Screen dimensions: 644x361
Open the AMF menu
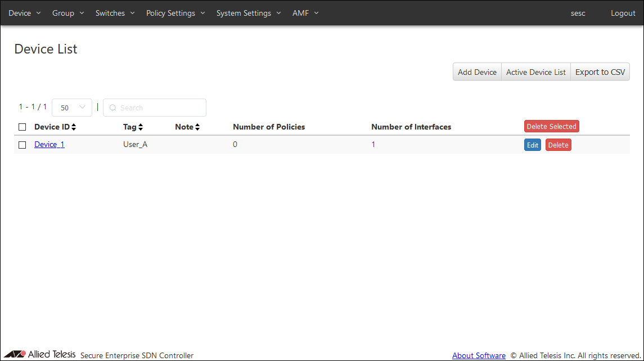[305, 13]
